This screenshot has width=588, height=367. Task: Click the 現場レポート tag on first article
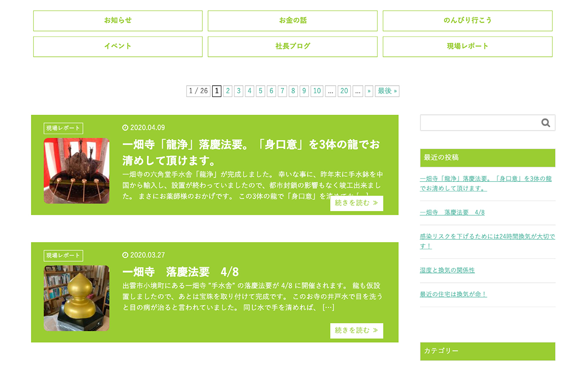pos(63,128)
